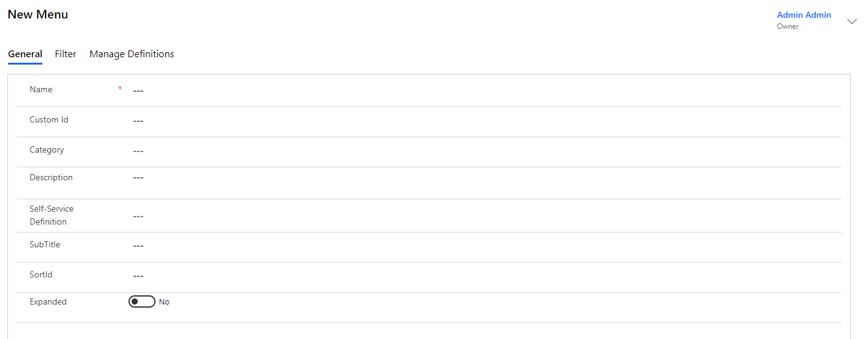Image resolution: width=868 pixels, height=339 pixels.
Task: Toggle the Expanded switch
Action: tap(142, 301)
